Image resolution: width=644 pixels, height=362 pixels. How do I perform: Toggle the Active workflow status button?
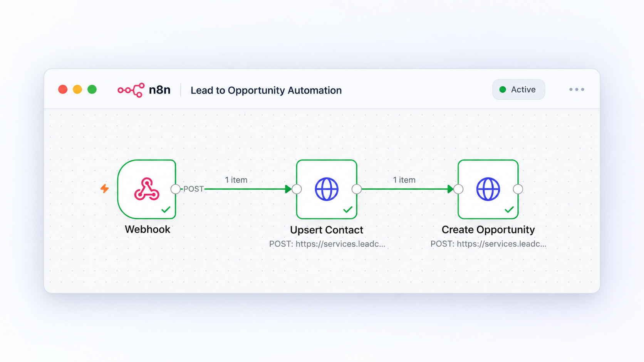tap(518, 90)
